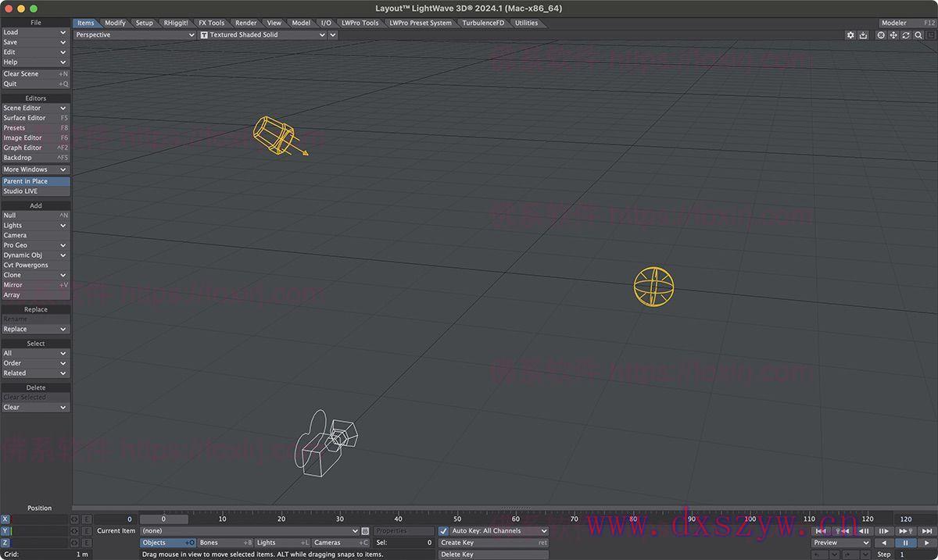Play animation forward
This screenshot has height=560, width=938.
tap(926, 543)
